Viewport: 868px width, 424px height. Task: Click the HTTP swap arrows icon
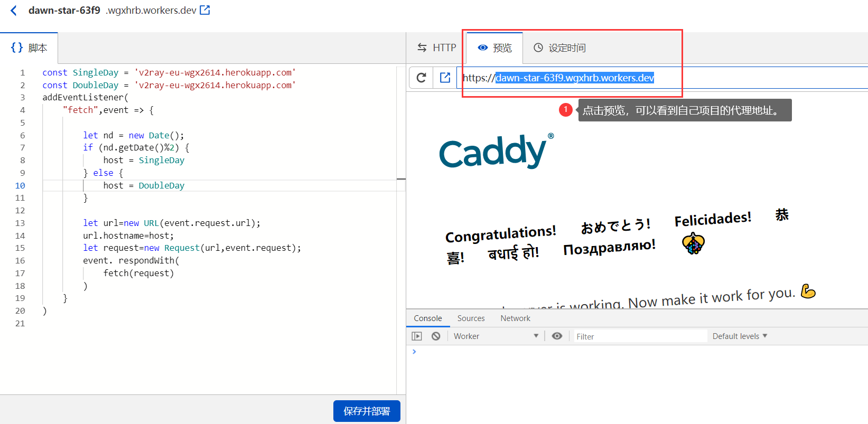422,48
